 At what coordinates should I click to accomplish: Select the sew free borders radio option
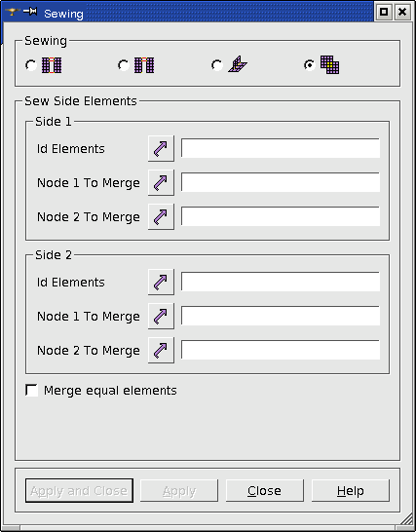click(x=31, y=65)
